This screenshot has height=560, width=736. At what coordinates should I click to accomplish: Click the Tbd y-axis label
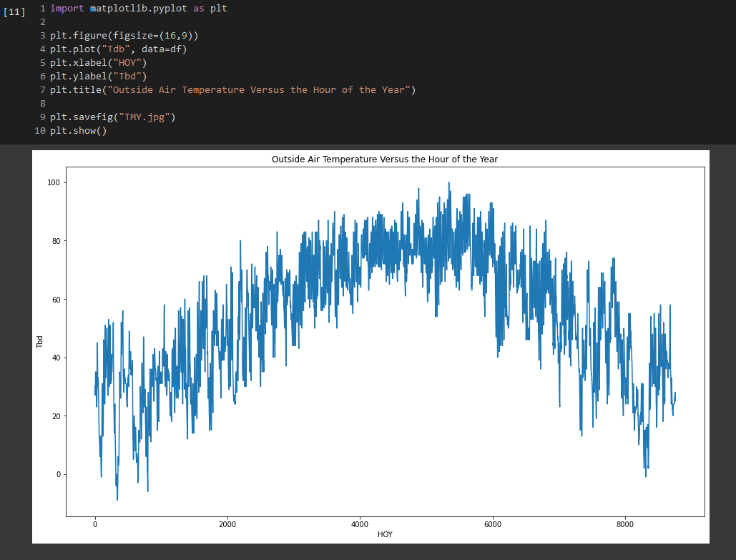(x=41, y=340)
